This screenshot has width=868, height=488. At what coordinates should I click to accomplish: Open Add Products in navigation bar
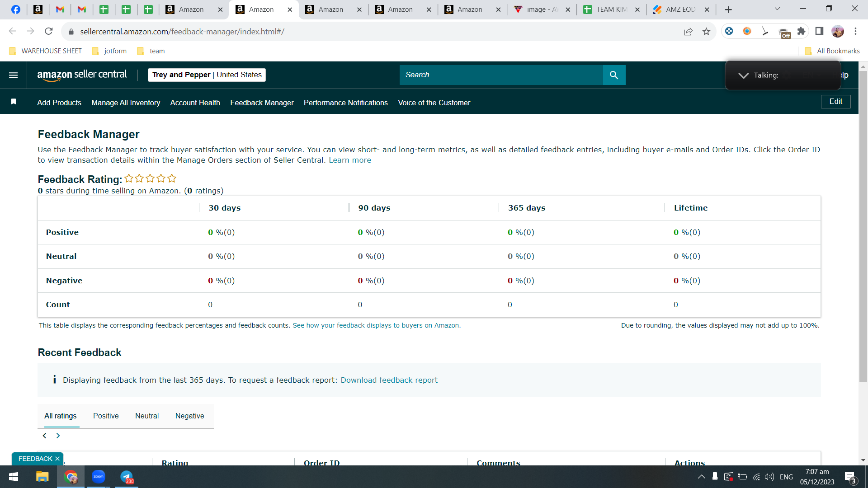(x=59, y=103)
